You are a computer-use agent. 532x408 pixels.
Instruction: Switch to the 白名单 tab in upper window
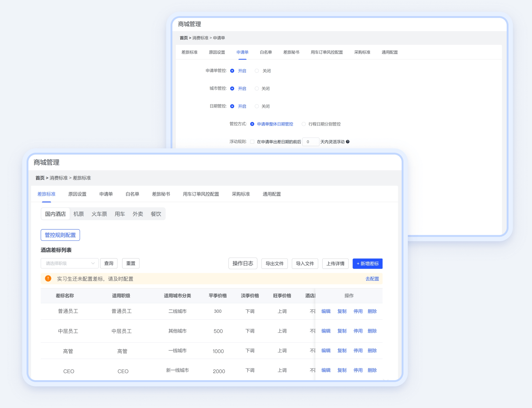click(266, 52)
